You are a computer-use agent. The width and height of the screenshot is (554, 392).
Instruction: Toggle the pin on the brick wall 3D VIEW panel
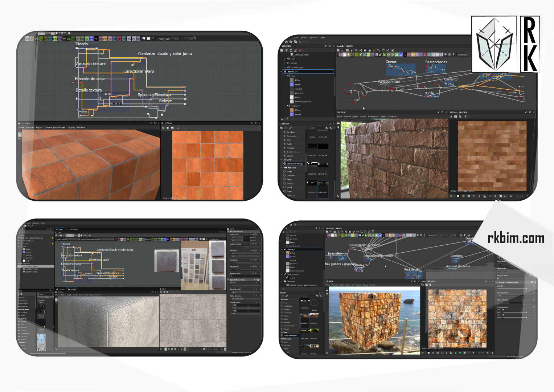[x=438, y=113]
